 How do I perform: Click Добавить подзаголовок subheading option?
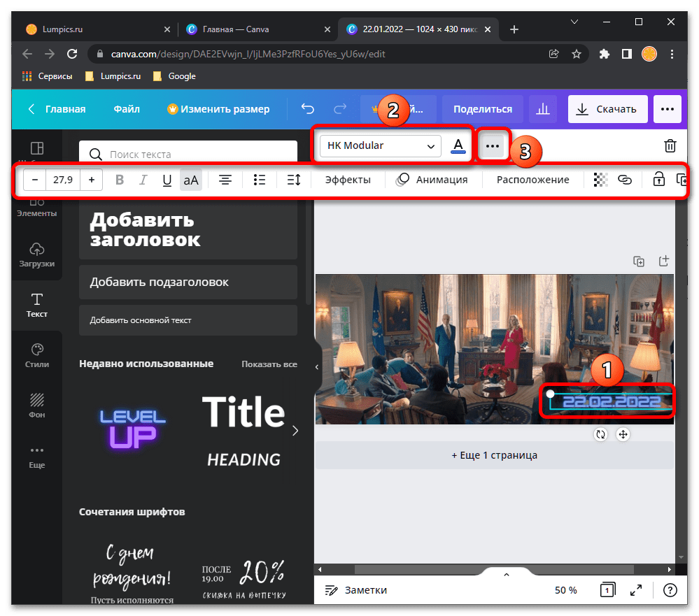188,282
